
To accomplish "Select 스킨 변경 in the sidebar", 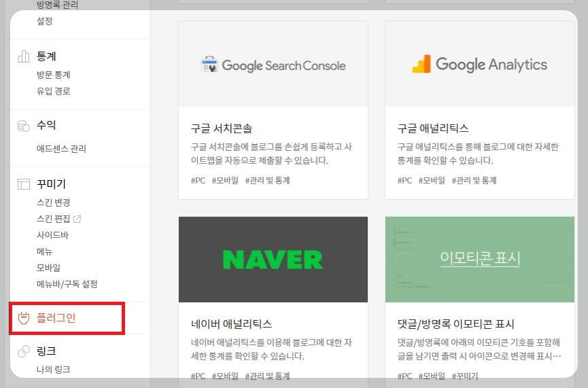I will click(x=53, y=202).
